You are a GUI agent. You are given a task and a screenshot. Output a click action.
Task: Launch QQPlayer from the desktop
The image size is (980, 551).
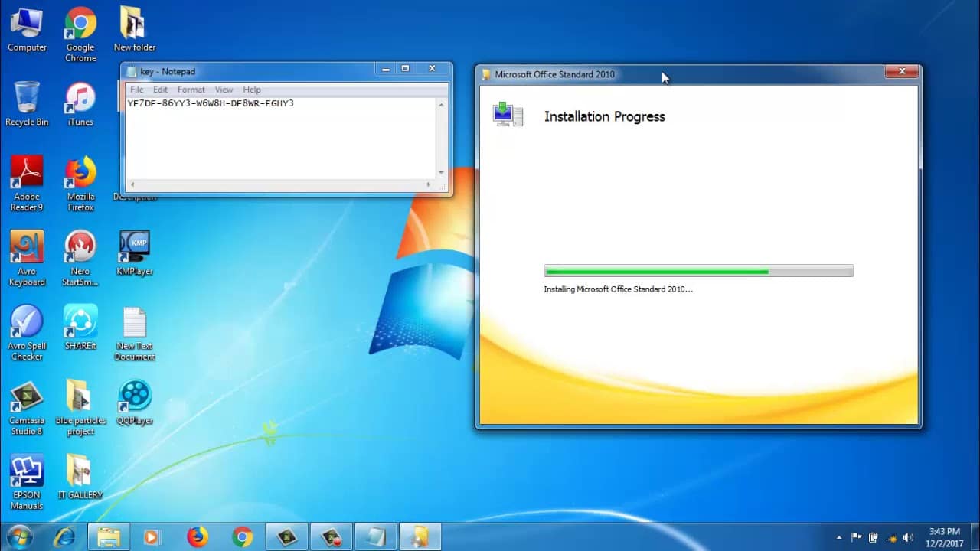point(134,403)
